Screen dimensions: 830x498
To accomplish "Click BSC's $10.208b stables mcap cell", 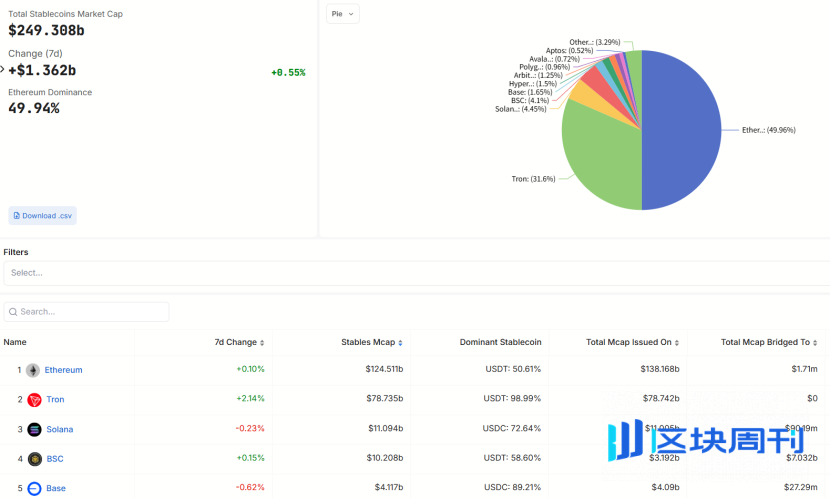I will click(385, 458).
